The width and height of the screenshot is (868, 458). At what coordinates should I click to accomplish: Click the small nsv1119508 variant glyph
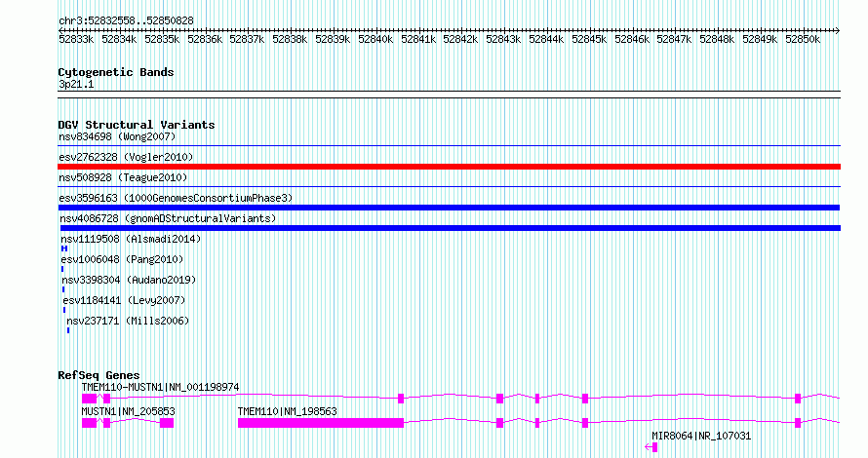click(64, 248)
